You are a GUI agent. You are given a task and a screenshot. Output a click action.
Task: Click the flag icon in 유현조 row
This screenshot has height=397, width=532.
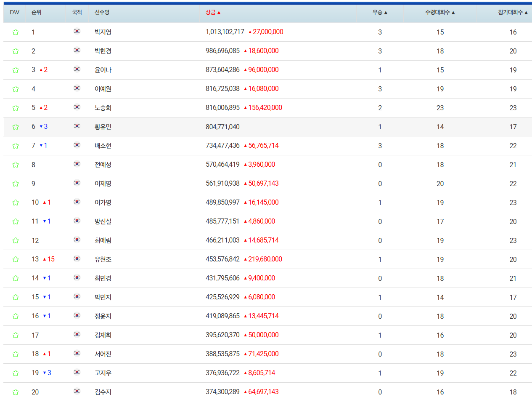[x=77, y=258]
